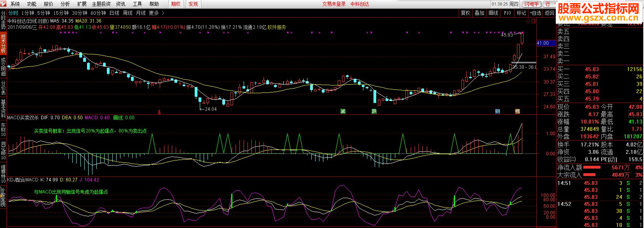The width and height of the screenshot is (644, 228).
Task: Click the 标记 toolbar button
Action: 521,13
